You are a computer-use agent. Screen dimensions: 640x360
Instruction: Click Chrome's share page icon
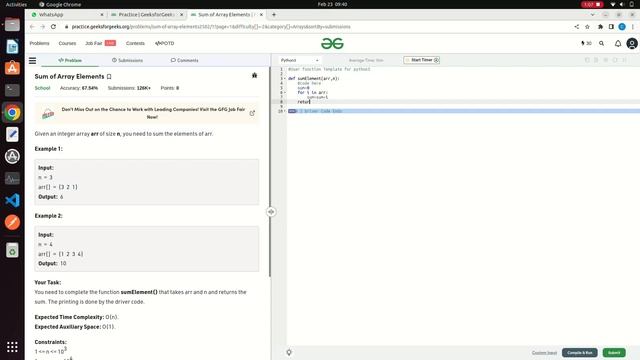tap(576, 27)
